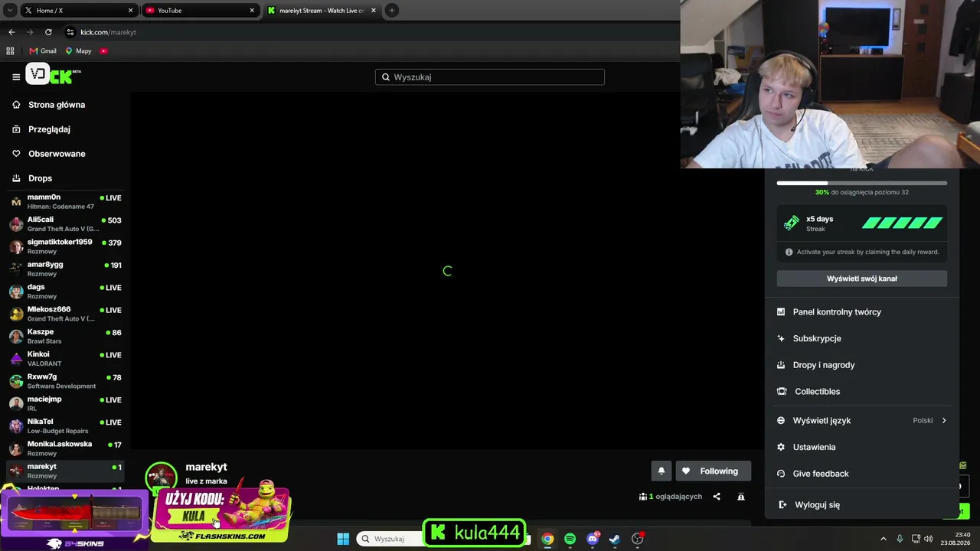Share the marekyt stream

tap(717, 497)
